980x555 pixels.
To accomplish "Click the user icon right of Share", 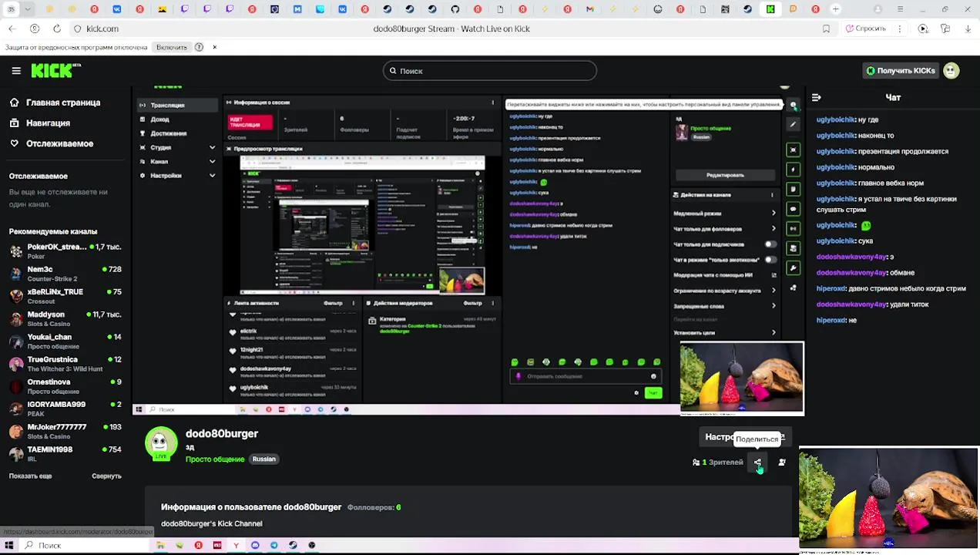I will click(782, 462).
